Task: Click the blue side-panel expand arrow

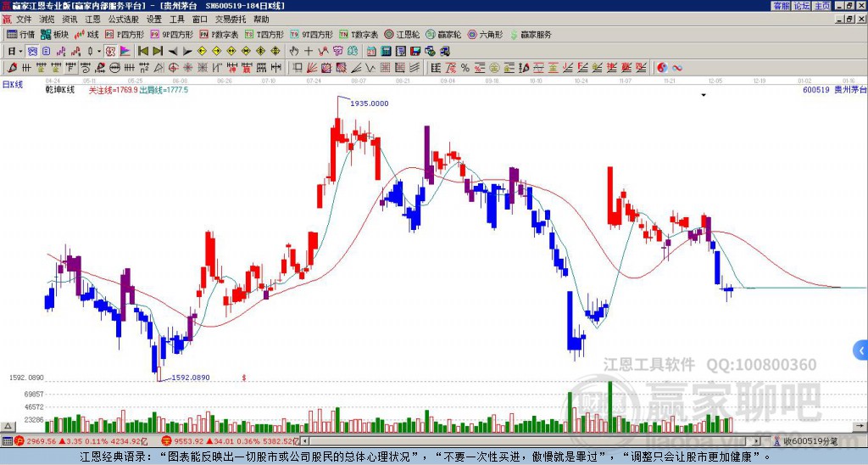Action: (861, 350)
